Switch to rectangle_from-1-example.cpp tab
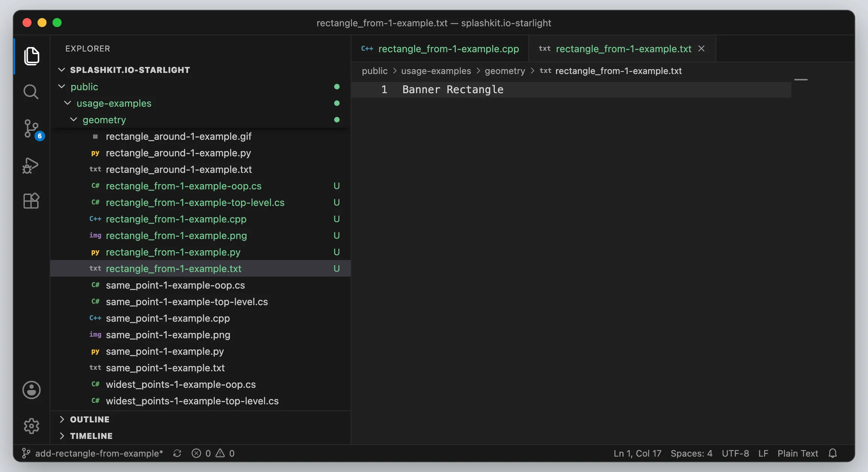This screenshot has width=868, height=472. (440, 48)
